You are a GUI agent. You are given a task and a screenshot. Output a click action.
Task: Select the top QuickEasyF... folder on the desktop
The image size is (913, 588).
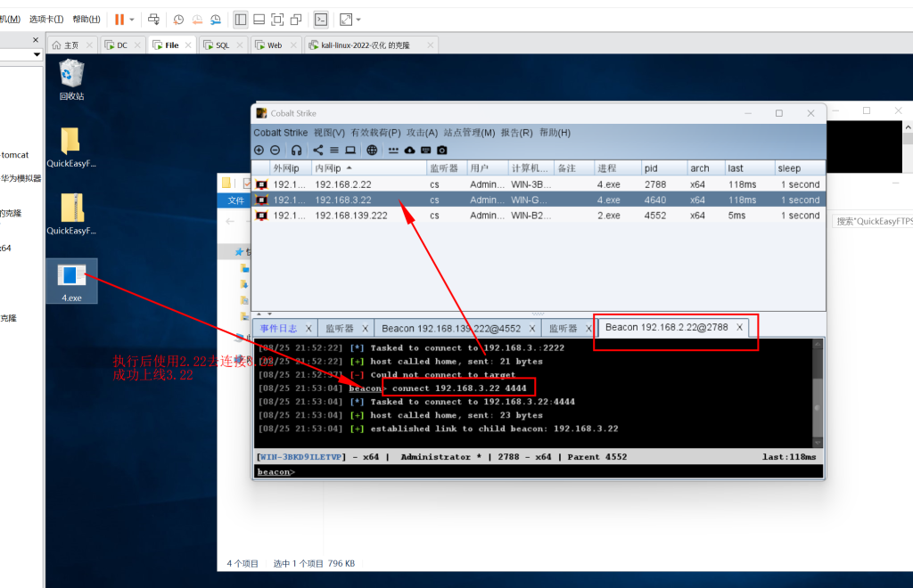pos(71,148)
